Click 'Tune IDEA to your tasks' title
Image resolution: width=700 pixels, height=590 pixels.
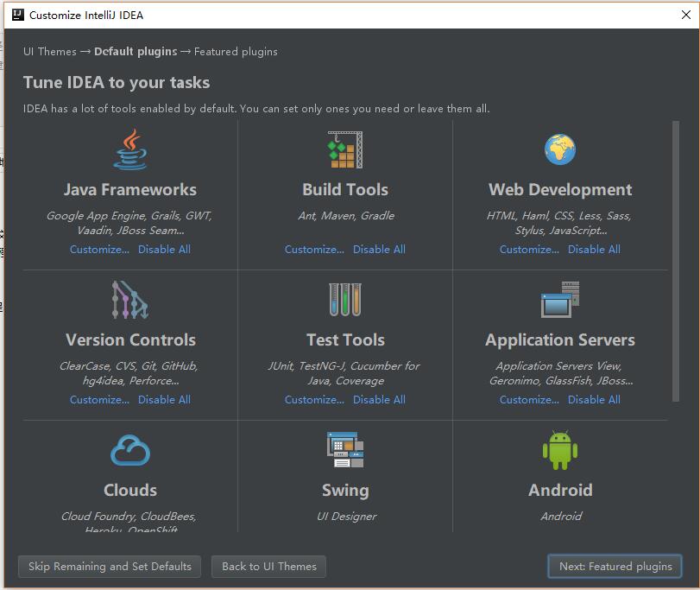coord(117,83)
